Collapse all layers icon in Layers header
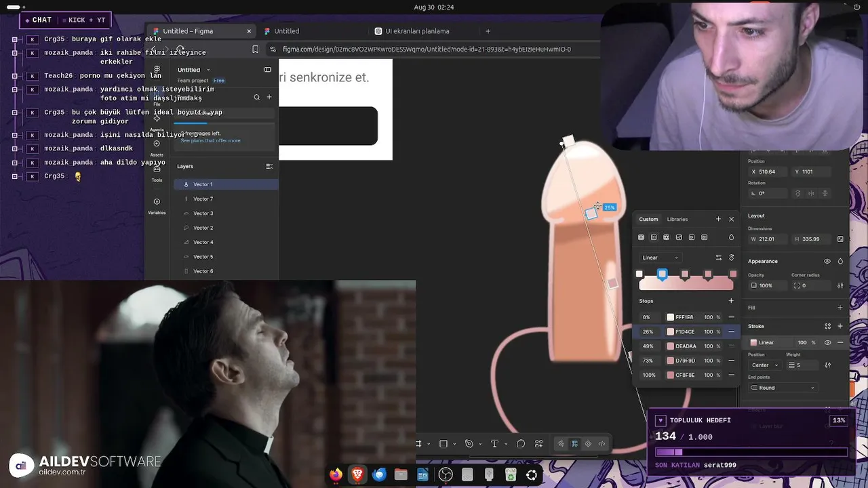868x488 pixels. tap(269, 166)
